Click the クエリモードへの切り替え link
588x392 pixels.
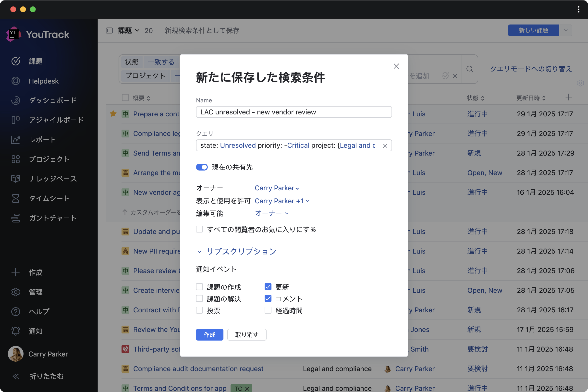coord(531,69)
